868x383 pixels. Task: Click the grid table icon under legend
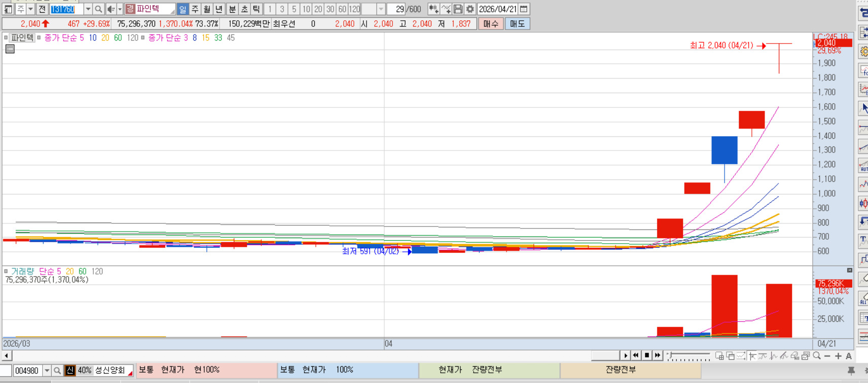10,49
